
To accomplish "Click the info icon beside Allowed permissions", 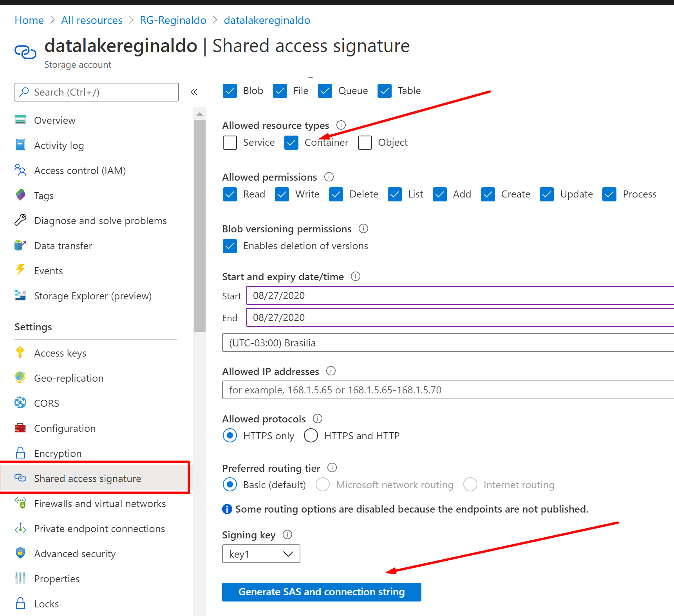I will [329, 177].
